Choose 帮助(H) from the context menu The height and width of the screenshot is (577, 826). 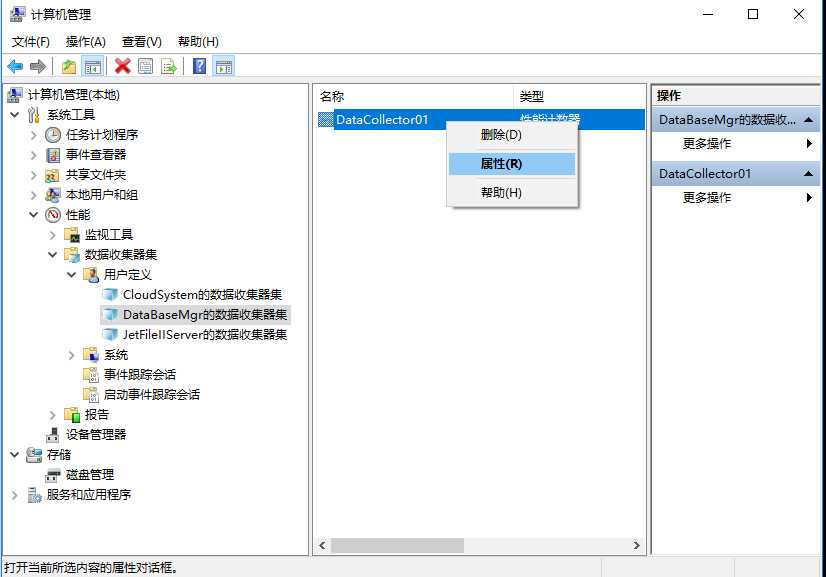pyautogui.click(x=512, y=192)
